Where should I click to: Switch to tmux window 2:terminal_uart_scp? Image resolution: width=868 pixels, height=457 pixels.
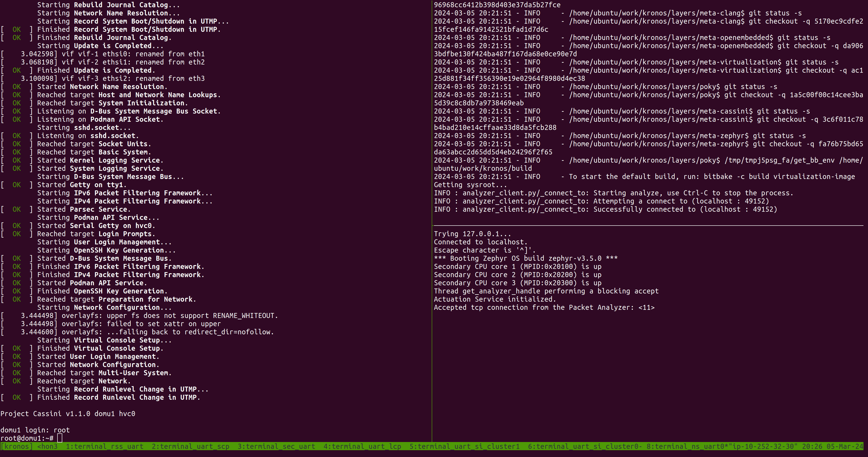click(x=190, y=446)
